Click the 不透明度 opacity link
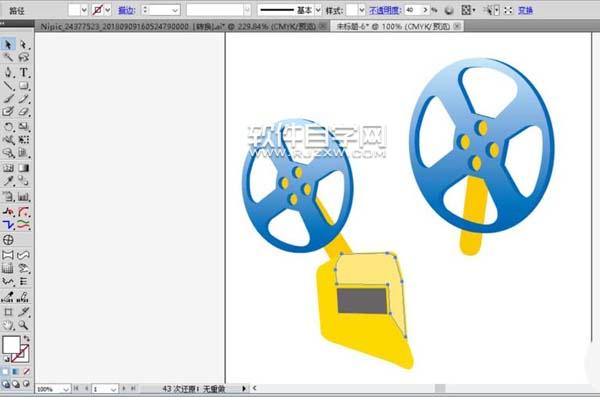 [x=384, y=10]
